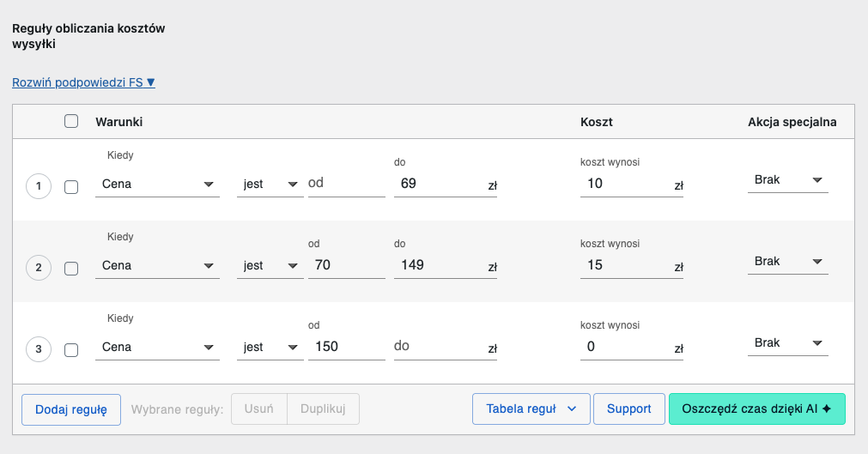868x454 pixels.
Task: Click the rule 3 number handle
Action: [x=39, y=349]
